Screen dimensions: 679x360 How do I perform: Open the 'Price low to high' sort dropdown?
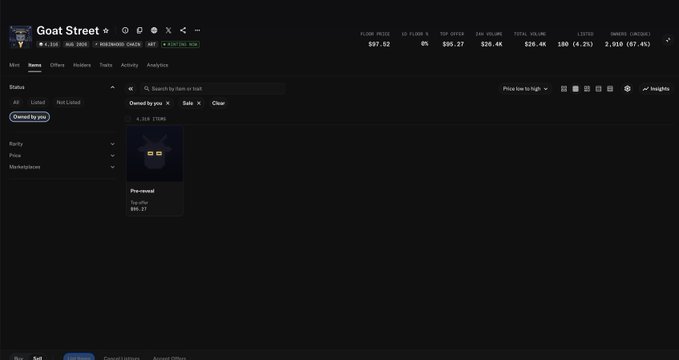pos(525,89)
